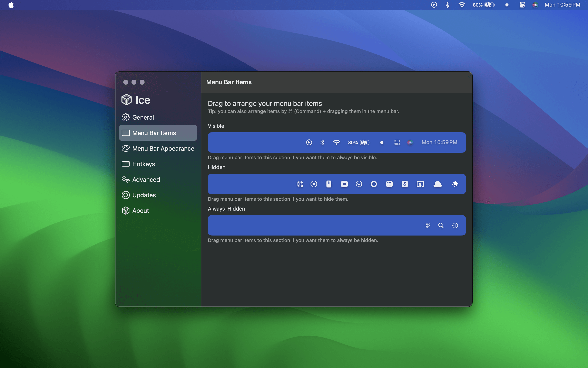Click the striped diamond icon in the Hidden row
The height and width of the screenshot is (368, 588).
(x=455, y=184)
